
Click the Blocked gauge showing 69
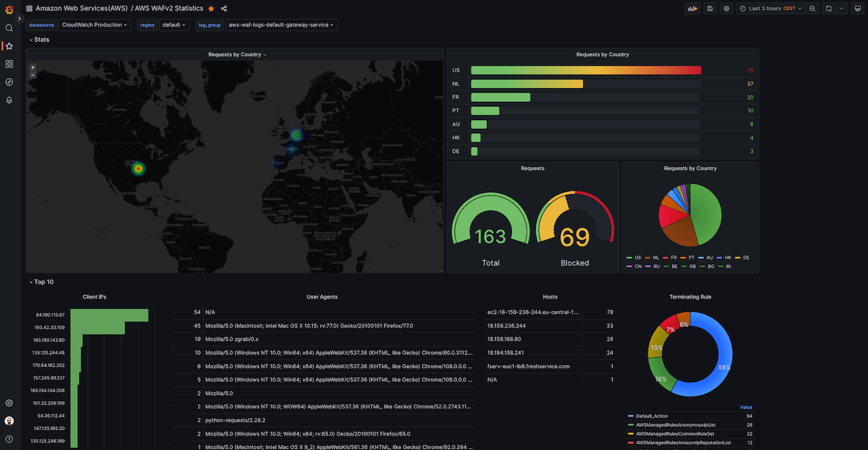[575, 217]
